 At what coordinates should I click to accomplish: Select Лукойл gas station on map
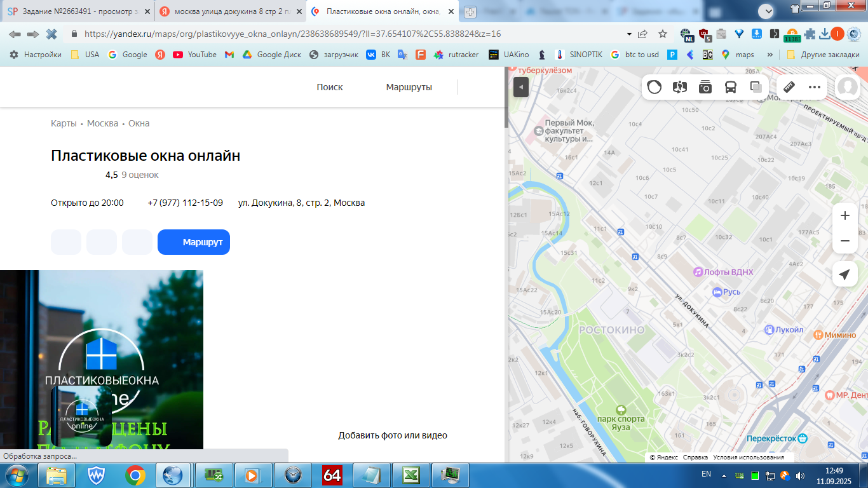point(784,330)
